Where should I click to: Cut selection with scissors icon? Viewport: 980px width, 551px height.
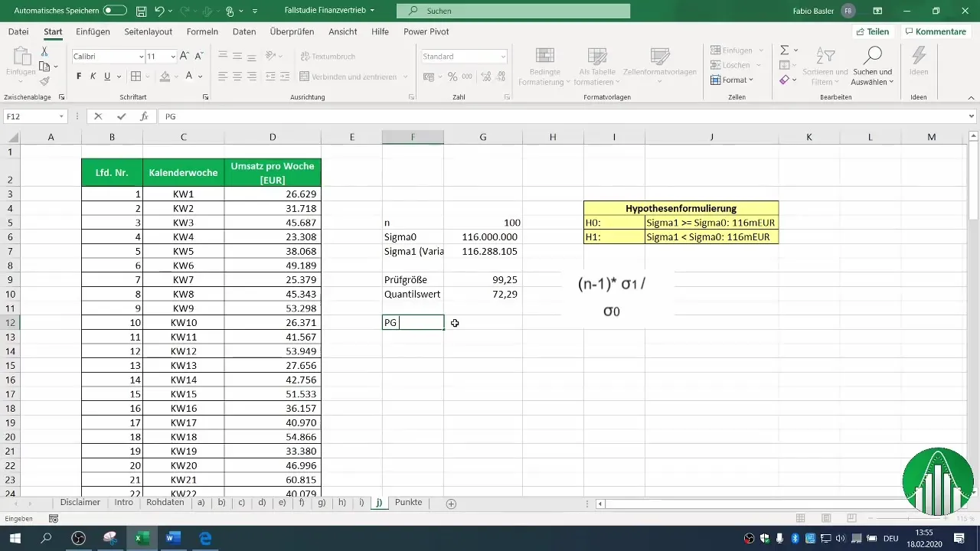(x=44, y=51)
